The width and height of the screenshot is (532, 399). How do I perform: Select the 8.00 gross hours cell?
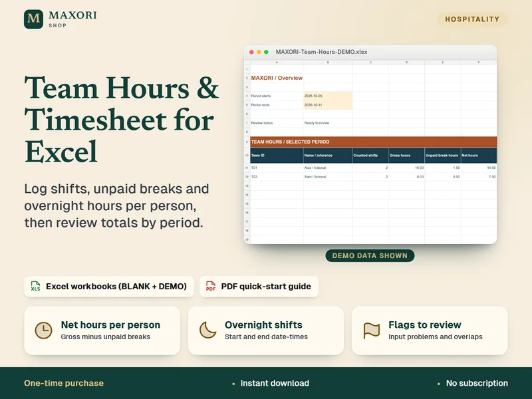pos(406,177)
